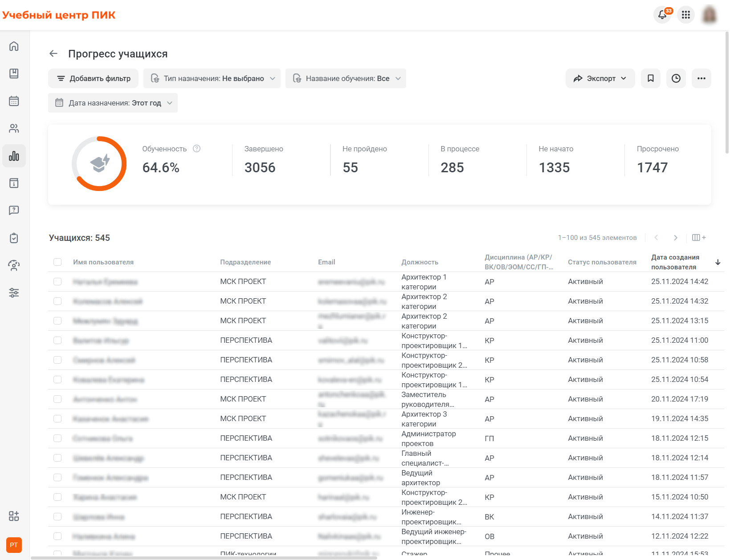Open the clock history icon button
Viewport: 730px width, 560px height.
[676, 78]
